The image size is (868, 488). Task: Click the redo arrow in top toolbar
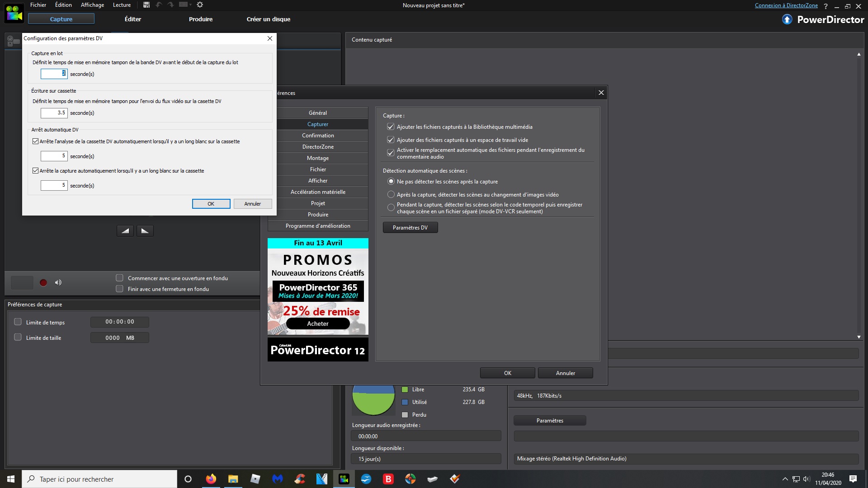tap(170, 5)
